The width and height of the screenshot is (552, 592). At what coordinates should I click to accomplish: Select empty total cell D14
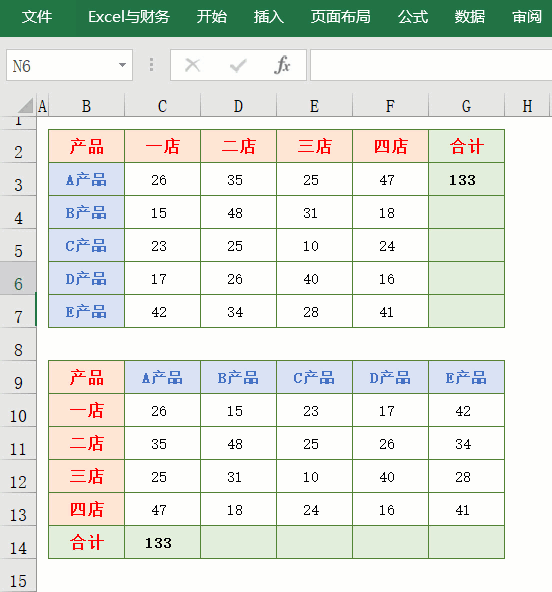point(238,543)
